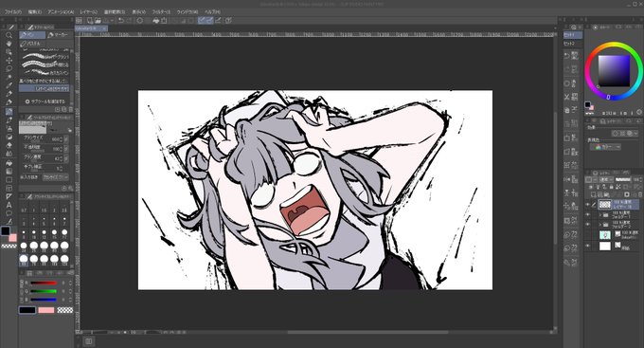This screenshot has height=348, width=644.
Task: Toggle visibility of フォルダー 2 folder
Action: (588, 225)
